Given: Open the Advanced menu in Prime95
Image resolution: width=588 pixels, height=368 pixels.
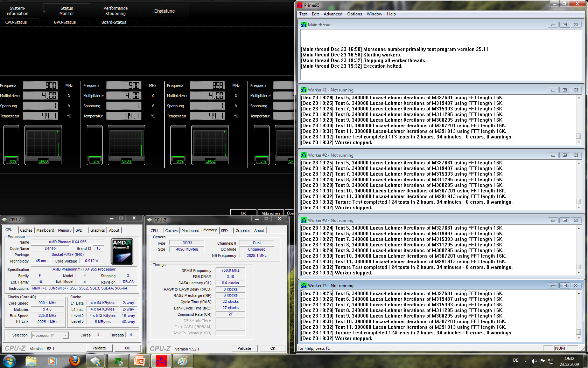Looking at the screenshot, I should pos(333,14).
